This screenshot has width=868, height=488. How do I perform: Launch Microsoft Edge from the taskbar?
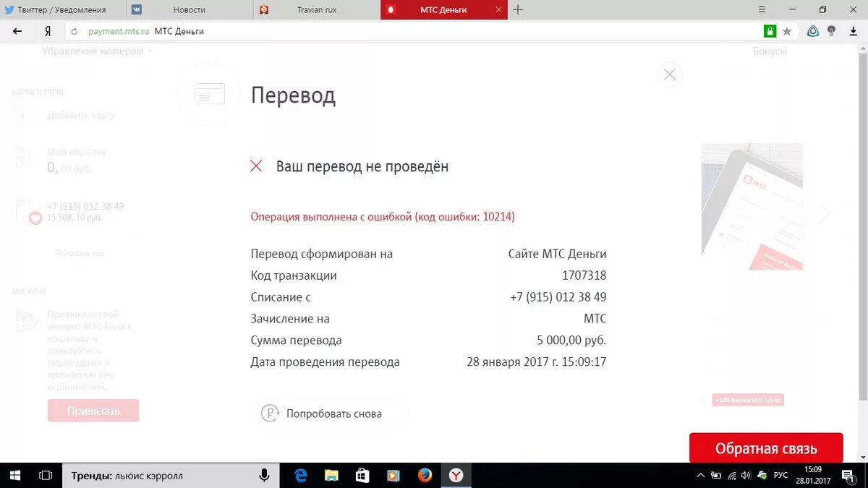tap(301, 476)
